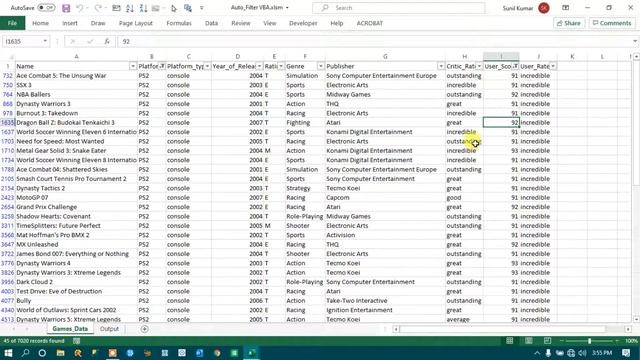Image resolution: width=640 pixels, height=360 pixels.
Task: Open the Platform_type filter dropdown
Action: (207, 66)
